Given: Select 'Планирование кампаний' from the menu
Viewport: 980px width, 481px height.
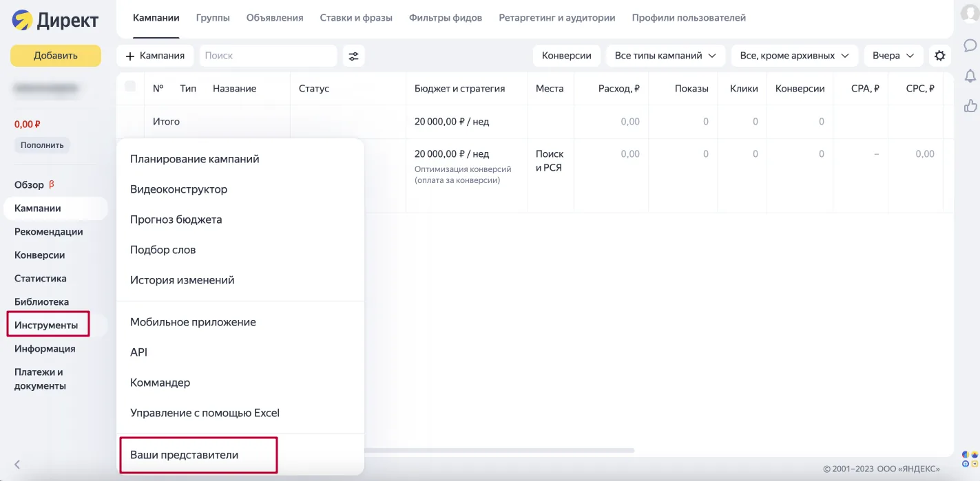Looking at the screenshot, I should tap(195, 159).
